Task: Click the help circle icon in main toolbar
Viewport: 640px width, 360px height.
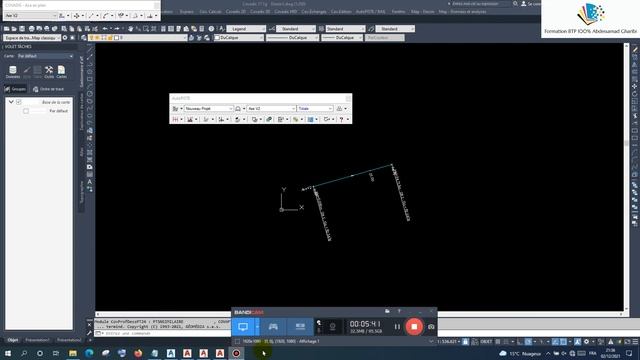Action: point(211,29)
